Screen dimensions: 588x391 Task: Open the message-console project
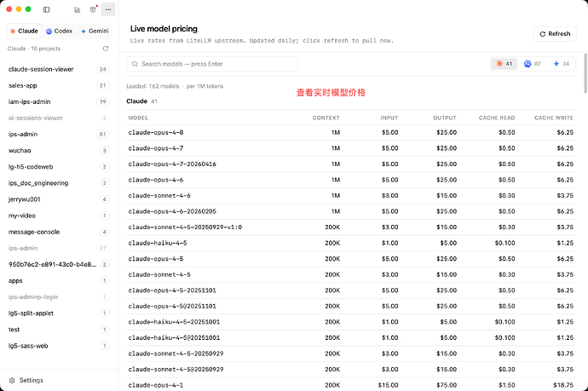[59, 232]
